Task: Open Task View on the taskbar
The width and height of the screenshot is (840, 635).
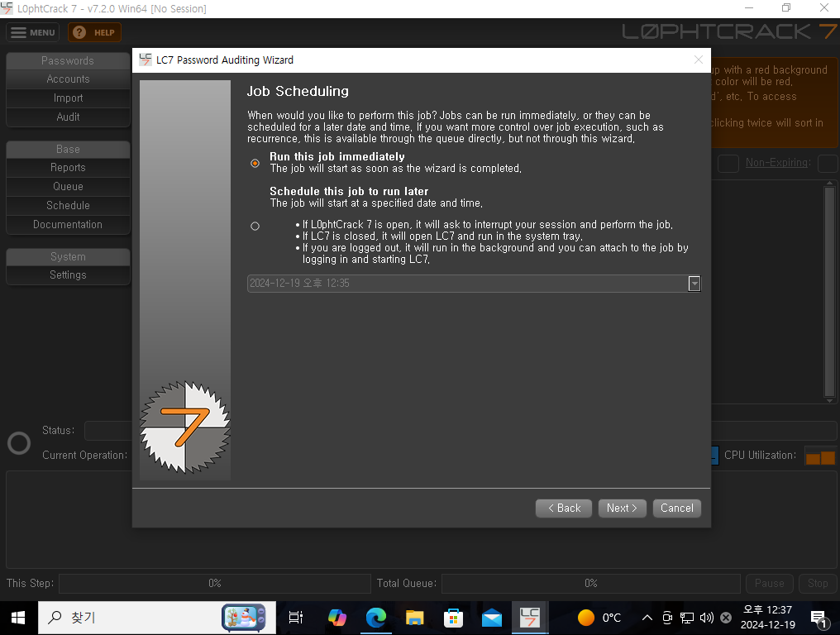Action: pos(296,618)
